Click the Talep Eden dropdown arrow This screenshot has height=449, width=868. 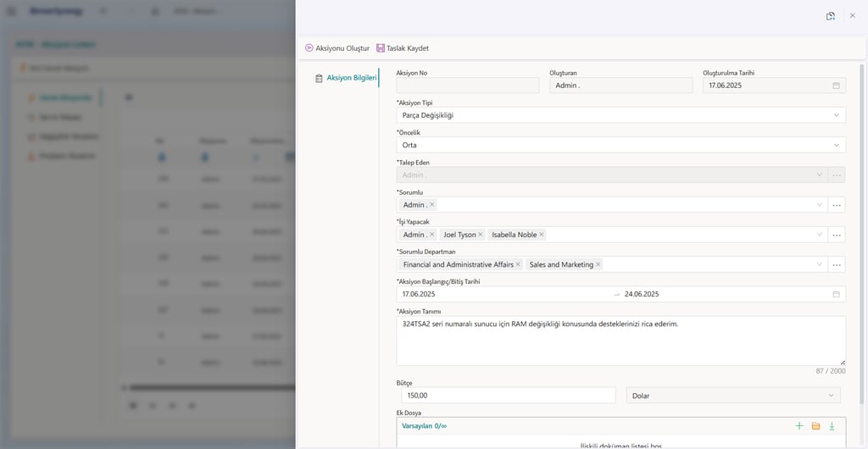click(820, 175)
